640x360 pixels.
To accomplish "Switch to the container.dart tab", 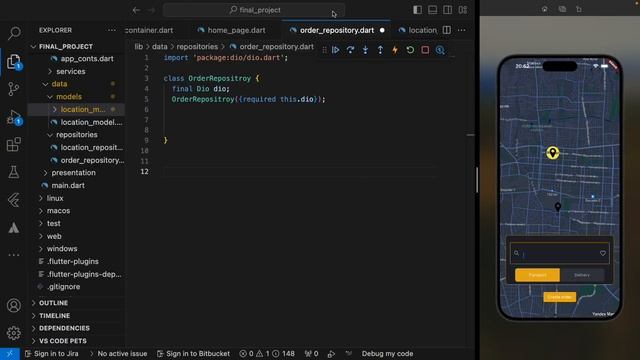I will 149,30.
